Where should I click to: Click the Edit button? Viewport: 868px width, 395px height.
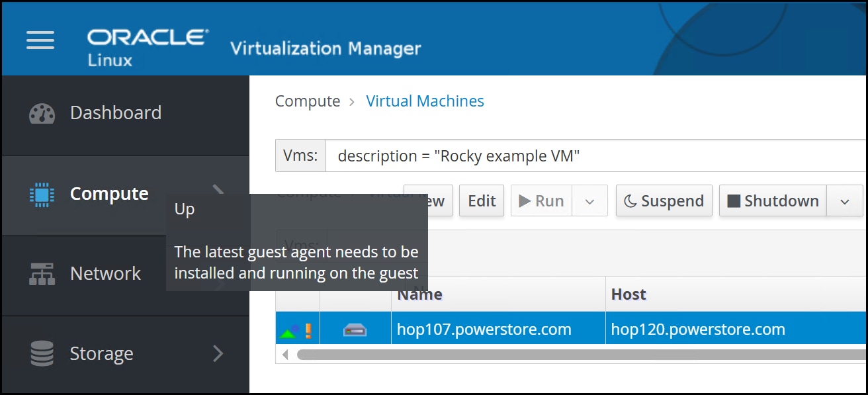[482, 201]
